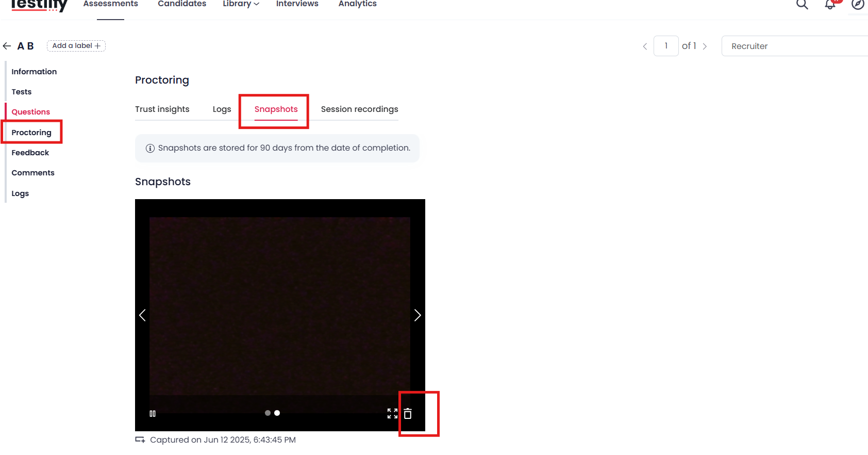Click "Captured on Jun 12 2025, 6:43:45 PM" text
Viewport: 868px width, 455px height.
pos(223,440)
